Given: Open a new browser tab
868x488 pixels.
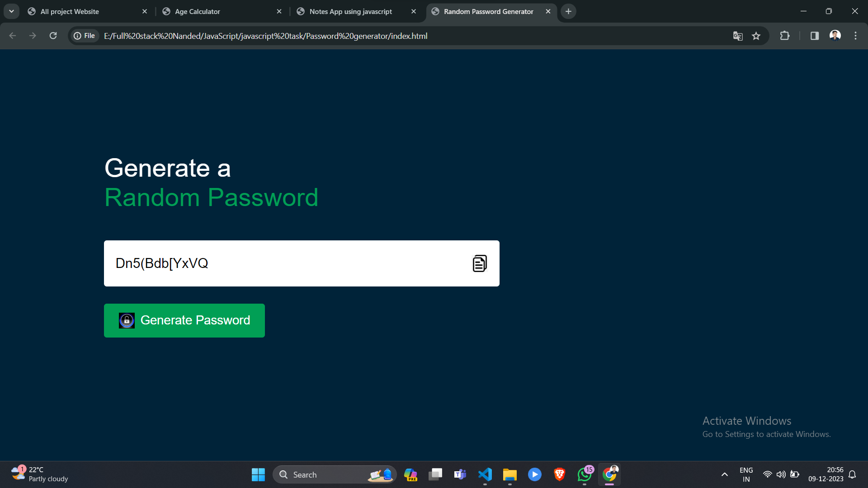Looking at the screenshot, I should click(x=568, y=11).
